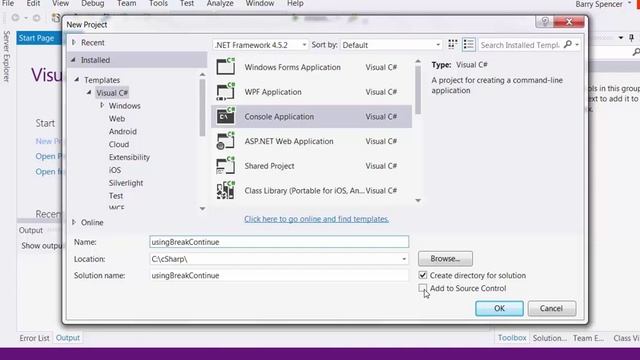Select the Console Application template icon
The width and height of the screenshot is (640, 360).
(x=226, y=116)
